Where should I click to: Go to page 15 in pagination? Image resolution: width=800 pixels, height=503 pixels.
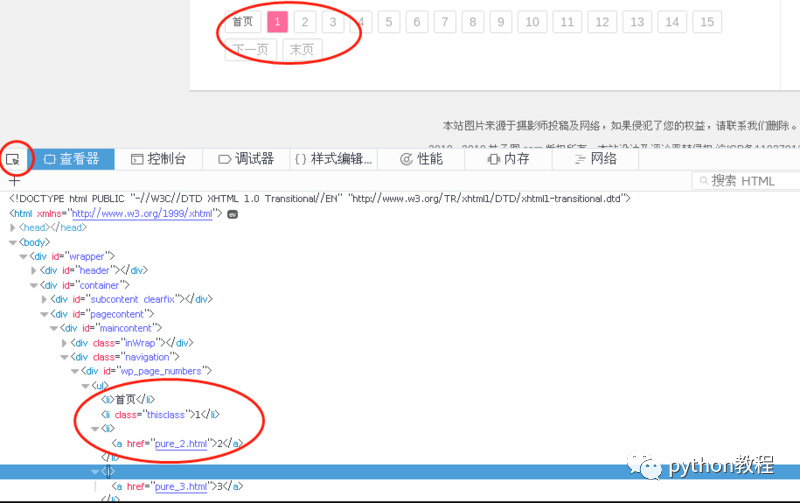(707, 22)
